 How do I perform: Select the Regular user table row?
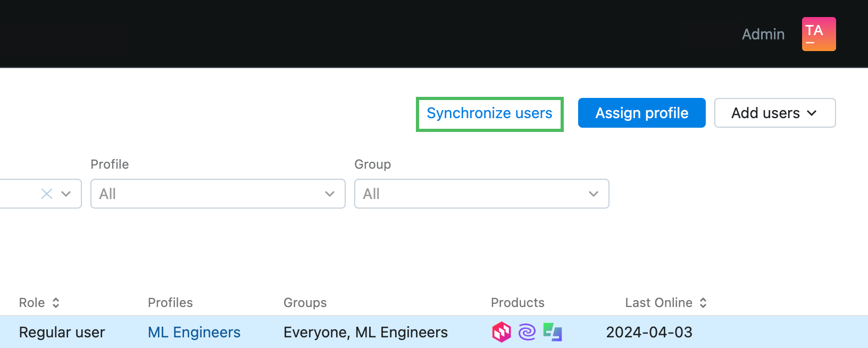pyautogui.click(x=62, y=332)
